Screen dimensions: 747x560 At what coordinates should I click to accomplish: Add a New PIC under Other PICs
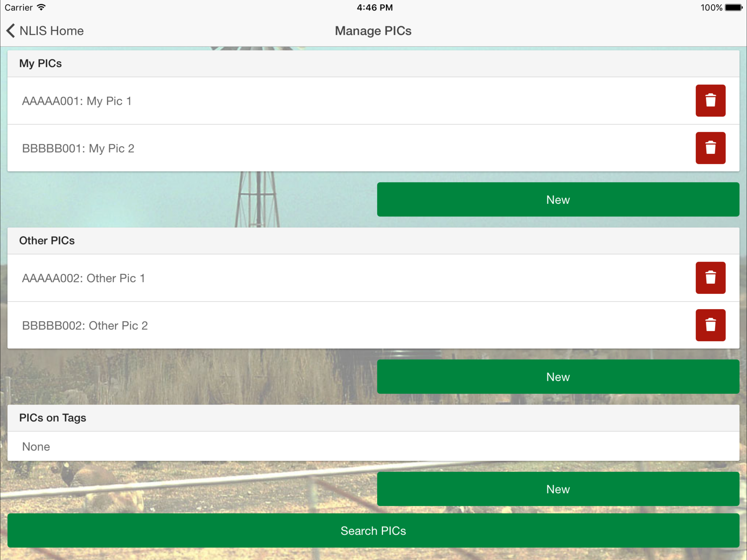[x=558, y=377]
